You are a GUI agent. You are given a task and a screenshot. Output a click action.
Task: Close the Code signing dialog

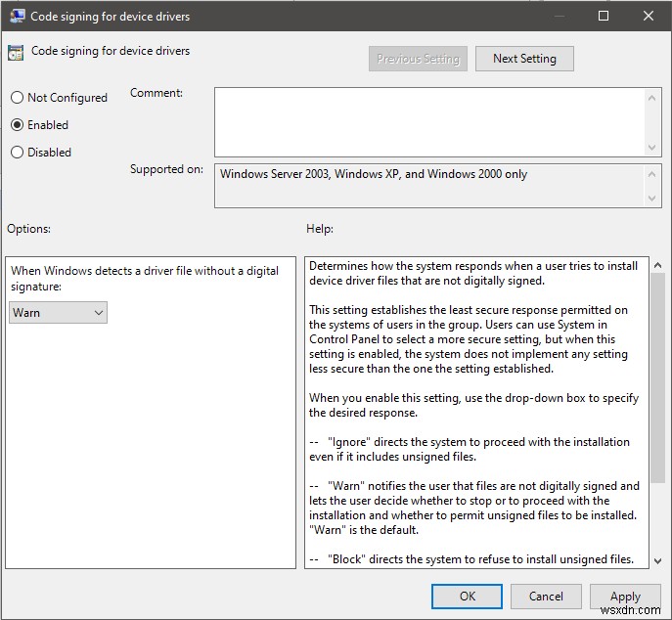(x=649, y=16)
